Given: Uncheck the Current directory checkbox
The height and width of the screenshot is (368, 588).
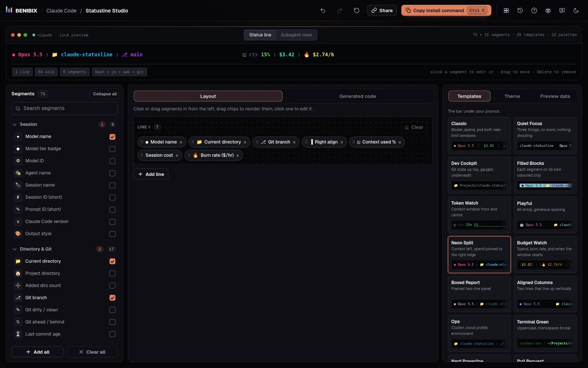Looking at the screenshot, I should click(x=112, y=261).
